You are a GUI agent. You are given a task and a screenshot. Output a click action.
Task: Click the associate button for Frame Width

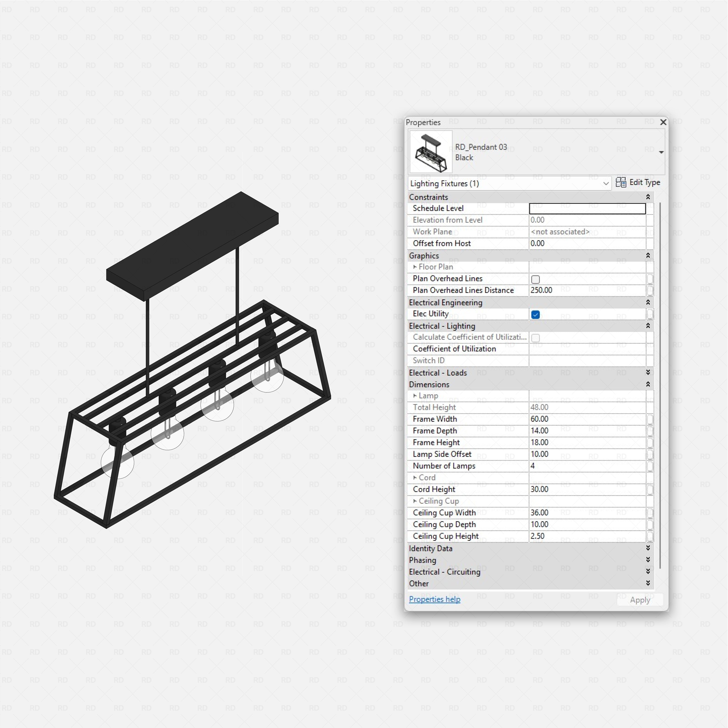click(x=650, y=419)
